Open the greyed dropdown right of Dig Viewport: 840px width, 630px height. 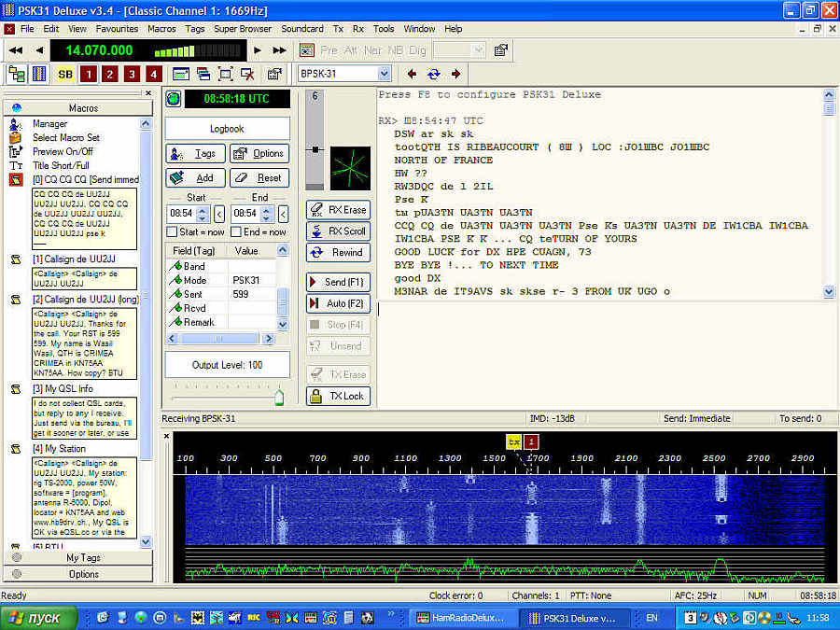479,50
